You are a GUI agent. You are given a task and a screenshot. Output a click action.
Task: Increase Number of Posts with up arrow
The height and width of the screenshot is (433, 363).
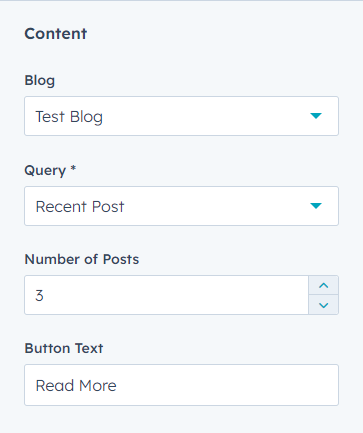coord(323,285)
